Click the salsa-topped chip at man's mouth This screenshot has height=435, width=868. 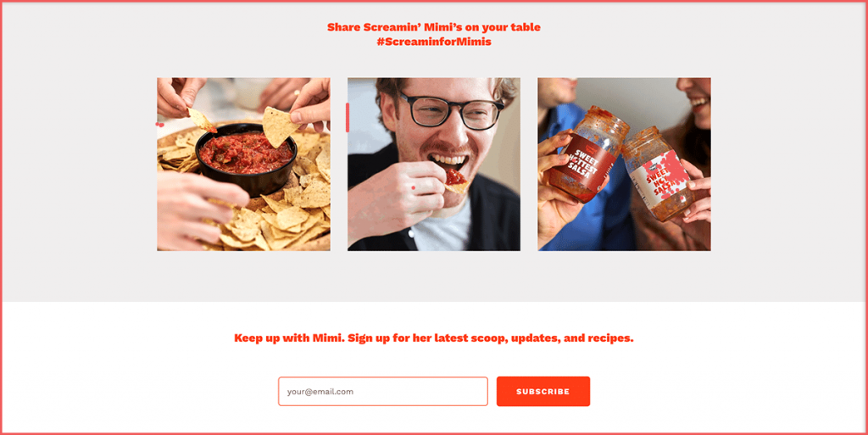click(455, 181)
